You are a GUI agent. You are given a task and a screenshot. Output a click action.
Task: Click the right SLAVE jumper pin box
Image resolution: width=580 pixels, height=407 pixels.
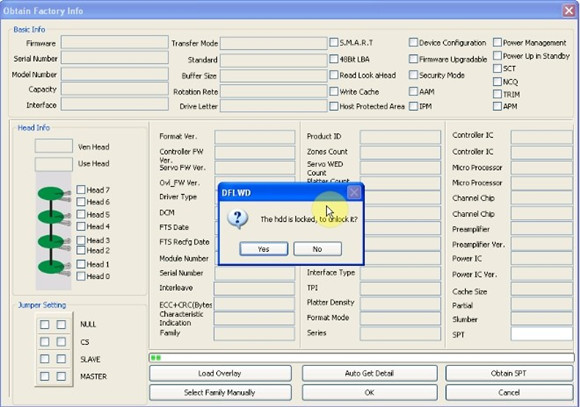(61, 359)
